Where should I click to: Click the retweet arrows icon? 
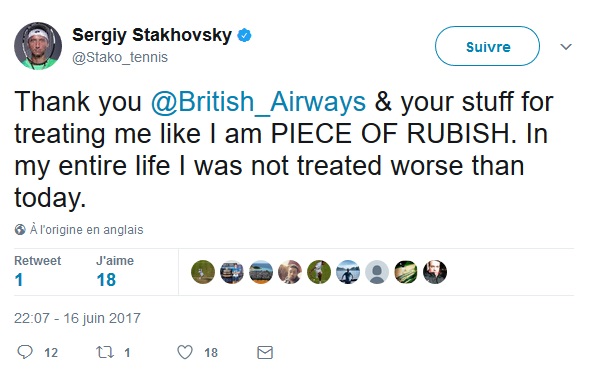[105, 352]
